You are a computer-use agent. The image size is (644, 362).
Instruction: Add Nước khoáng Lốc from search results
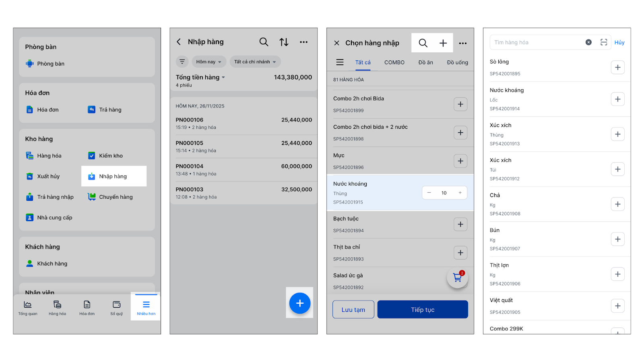coord(618,99)
